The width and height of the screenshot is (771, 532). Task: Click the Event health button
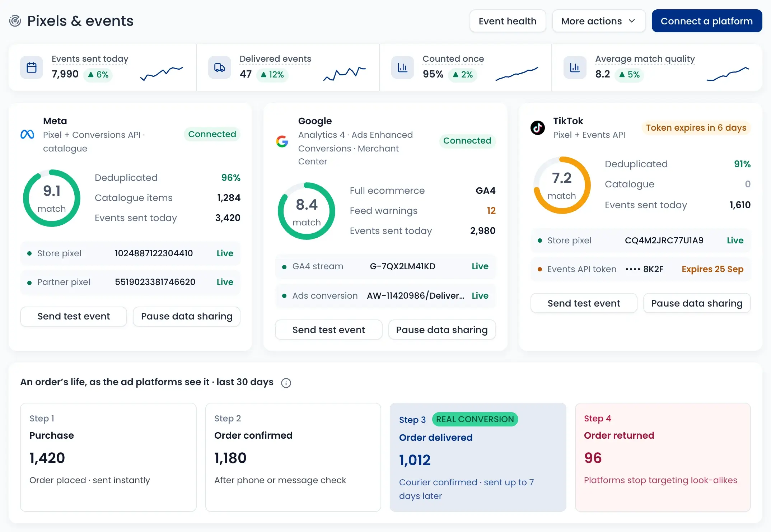(508, 21)
